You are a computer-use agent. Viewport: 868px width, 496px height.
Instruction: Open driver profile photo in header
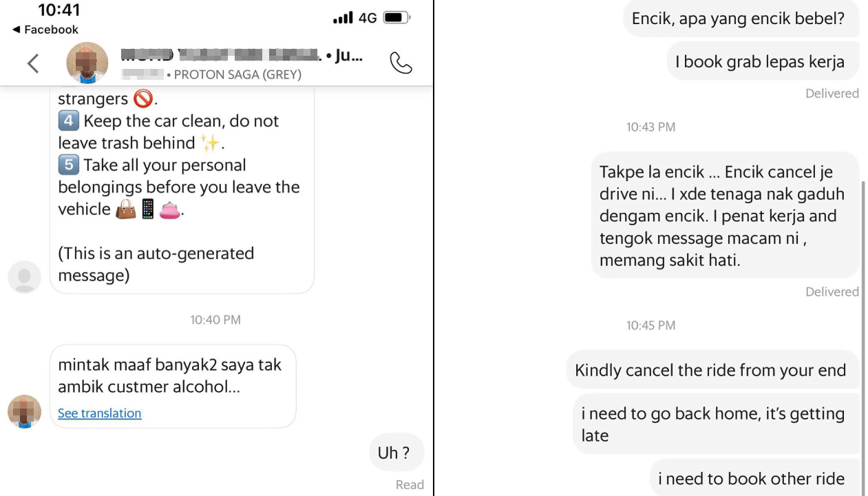click(x=87, y=63)
